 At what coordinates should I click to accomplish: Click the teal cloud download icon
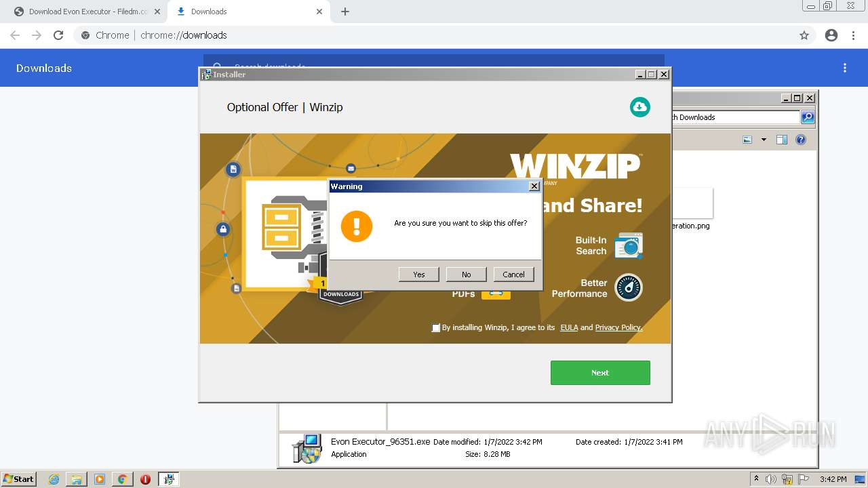pos(639,107)
